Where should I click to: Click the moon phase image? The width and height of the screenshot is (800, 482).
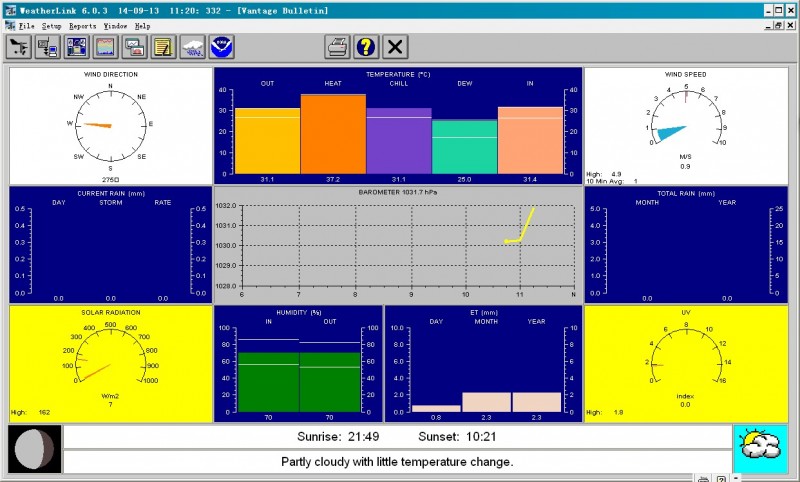[35, 449]
